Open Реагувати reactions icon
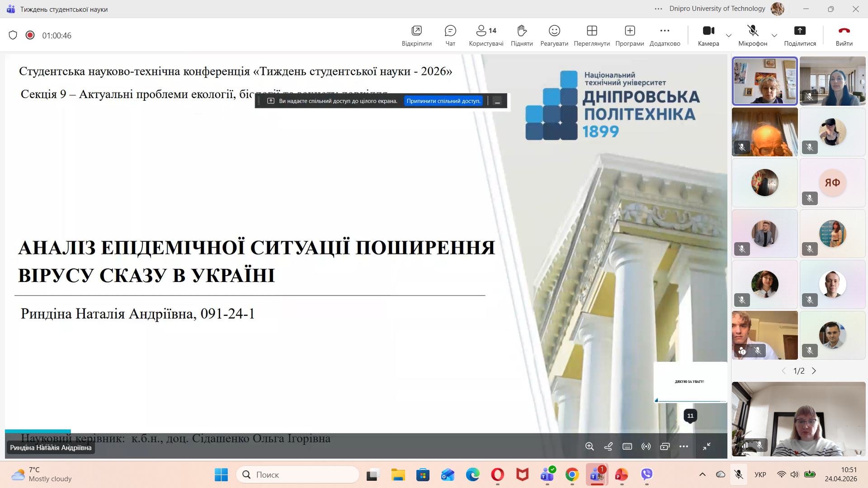 pos(554,35)
